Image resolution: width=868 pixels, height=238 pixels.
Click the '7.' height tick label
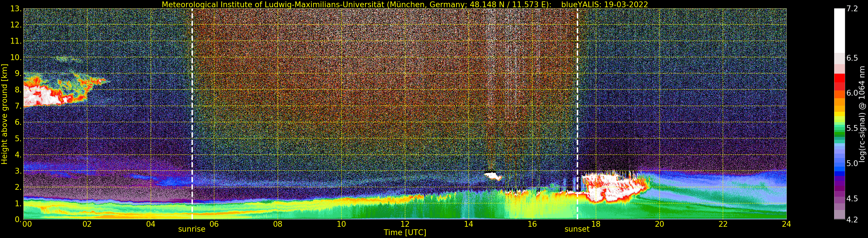18,106
